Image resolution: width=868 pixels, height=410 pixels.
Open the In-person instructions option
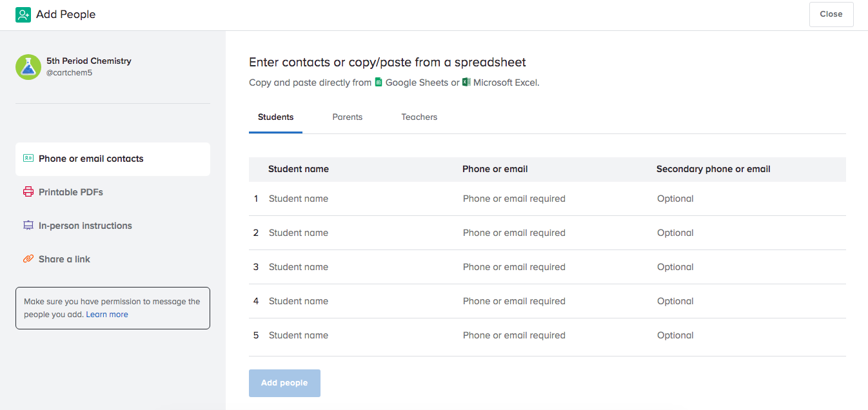pyautogui.click(x=113, y=226)
